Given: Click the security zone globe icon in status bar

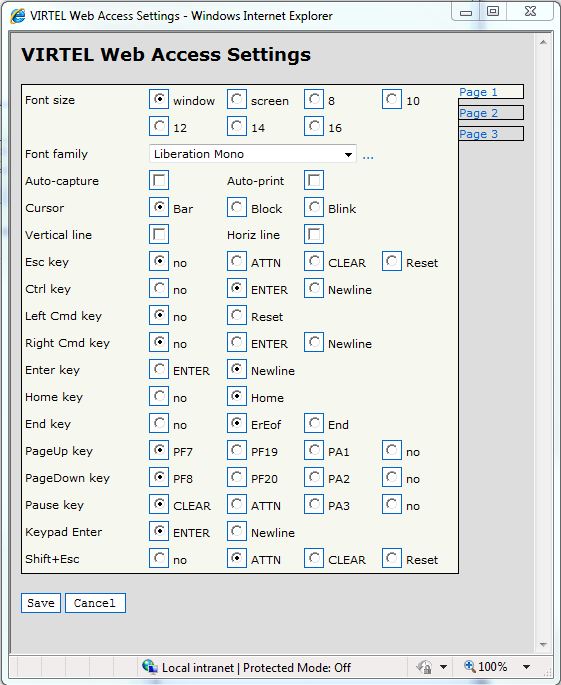Looking at the screenshot, I should pos(149,667).
